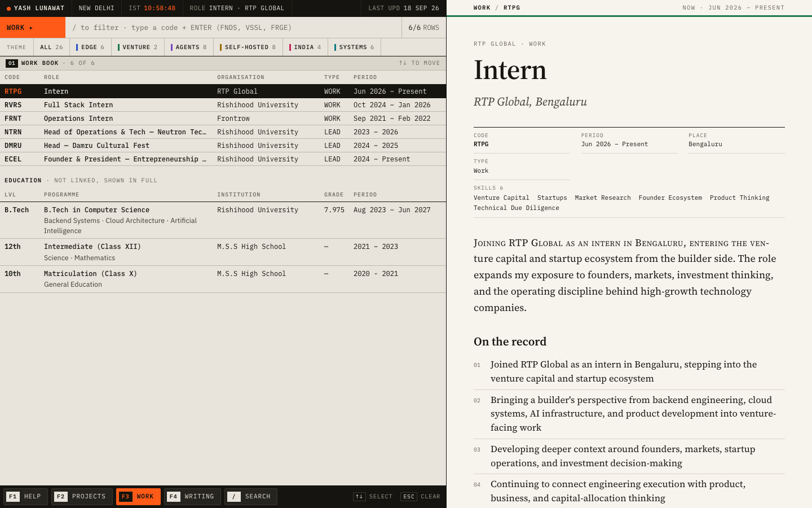Click the 7.975 grade value

click(334, 210)
